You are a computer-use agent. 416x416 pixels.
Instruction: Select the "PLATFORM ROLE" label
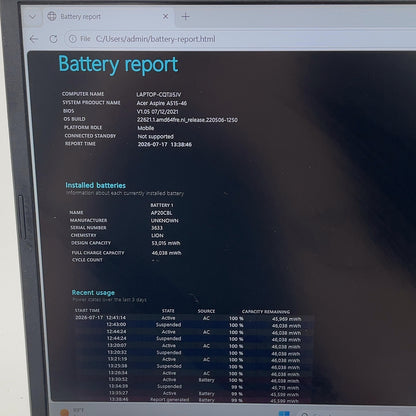(x=83, y=127)
